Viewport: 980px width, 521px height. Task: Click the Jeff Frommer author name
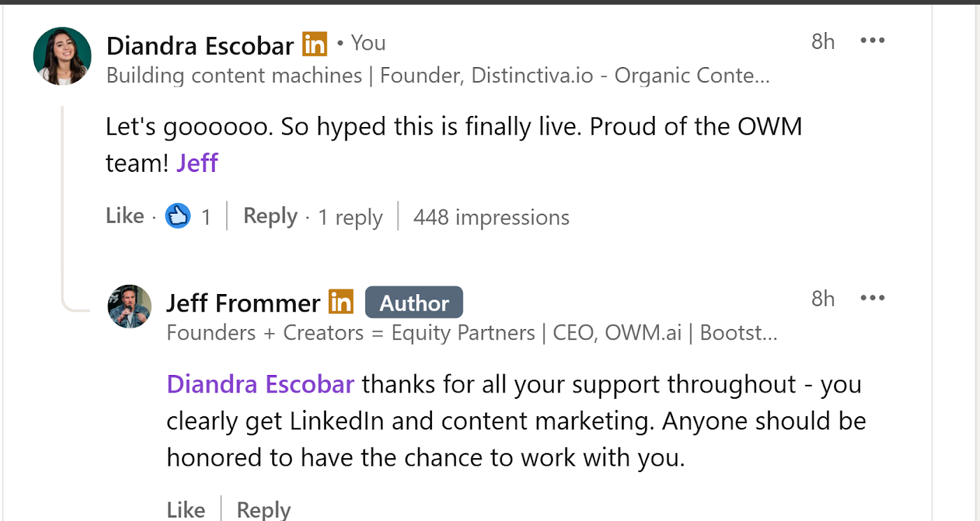pyautogui.click(x=243, y=303)
